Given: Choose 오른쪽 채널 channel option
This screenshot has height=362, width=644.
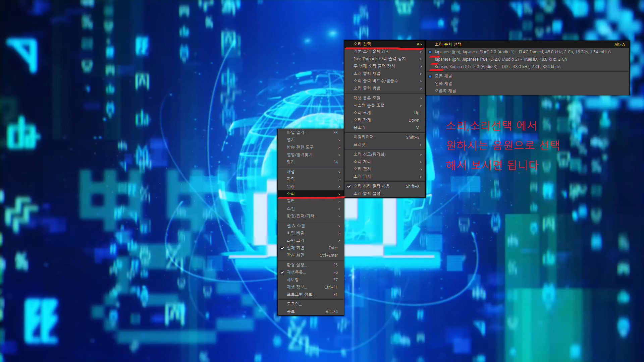Looking at the screenshot, I should pyautogui.click(x=445, y=91).
